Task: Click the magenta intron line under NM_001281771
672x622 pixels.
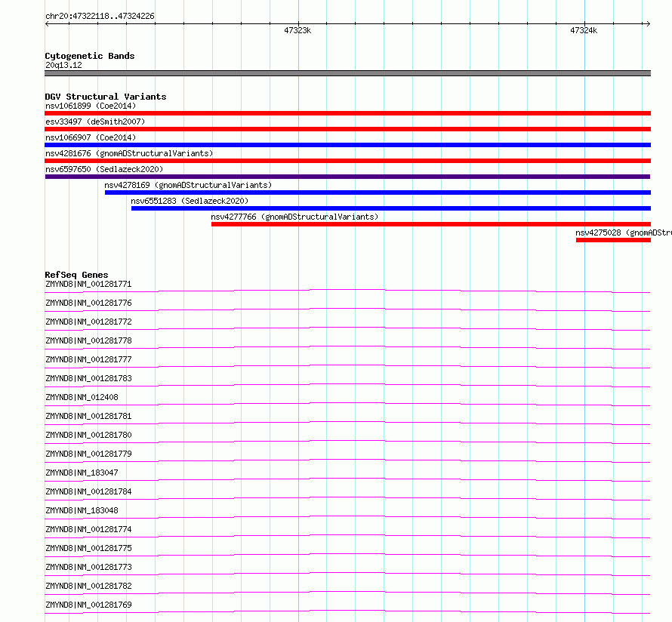Action: (347, 291)
